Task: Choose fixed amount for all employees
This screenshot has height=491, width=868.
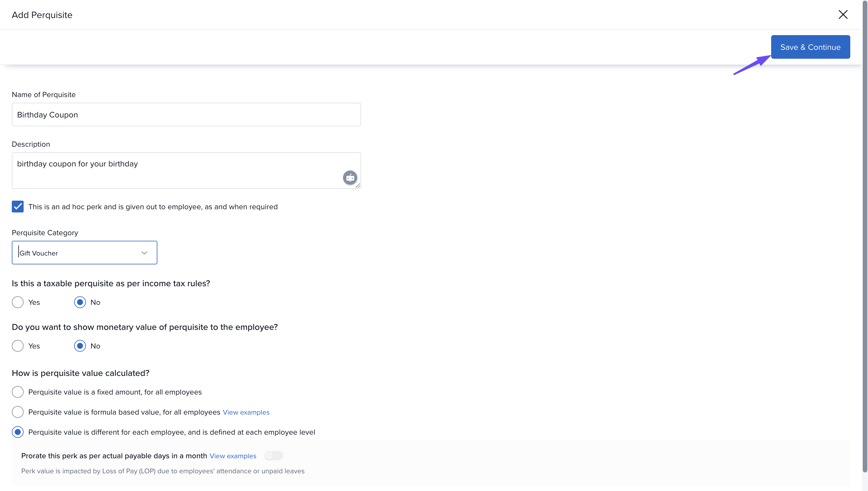Action: pos(17,392)
